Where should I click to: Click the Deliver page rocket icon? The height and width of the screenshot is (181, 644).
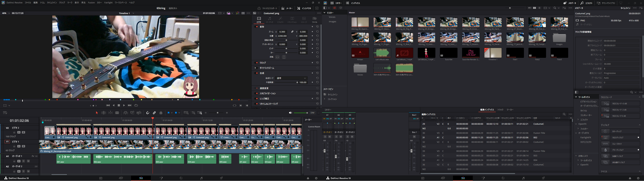(x=222, y=178)
